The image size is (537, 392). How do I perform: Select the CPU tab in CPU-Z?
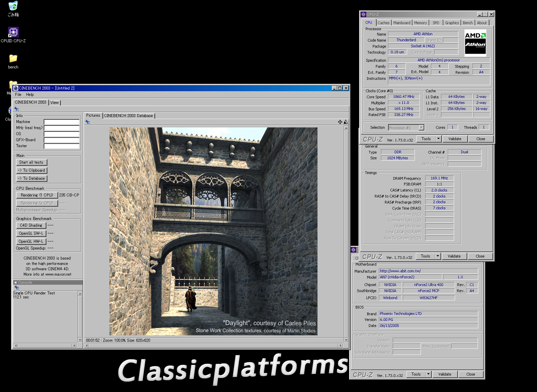pyautogui.click(x=369, y=22)
